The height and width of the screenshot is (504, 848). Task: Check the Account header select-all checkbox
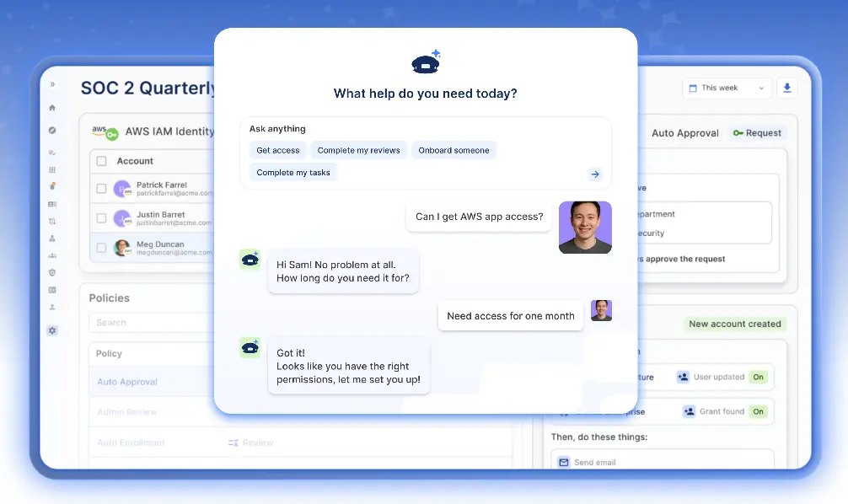point(102,161)
